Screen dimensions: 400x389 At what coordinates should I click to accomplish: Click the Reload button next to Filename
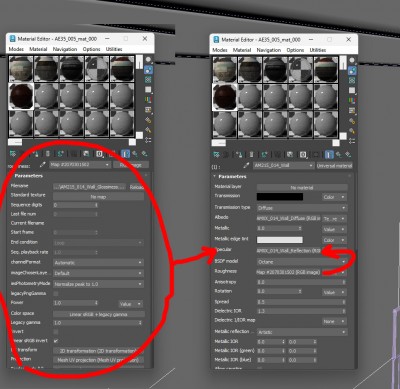point(136,187)
